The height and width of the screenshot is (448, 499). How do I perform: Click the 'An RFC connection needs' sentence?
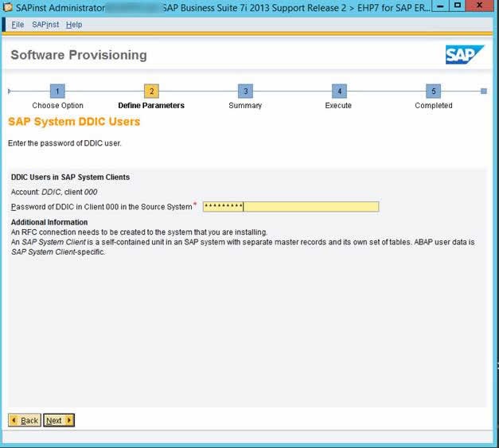tap(139, 232)
